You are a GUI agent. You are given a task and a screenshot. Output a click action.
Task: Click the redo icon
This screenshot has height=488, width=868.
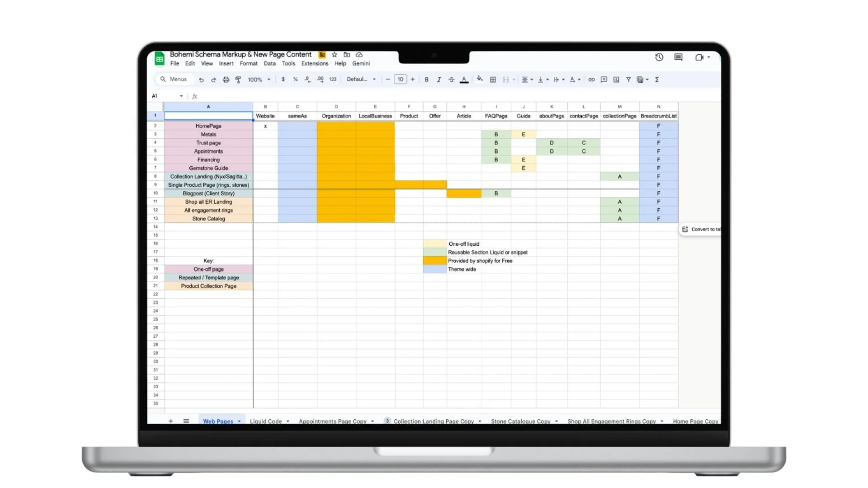tap(213, 79)
